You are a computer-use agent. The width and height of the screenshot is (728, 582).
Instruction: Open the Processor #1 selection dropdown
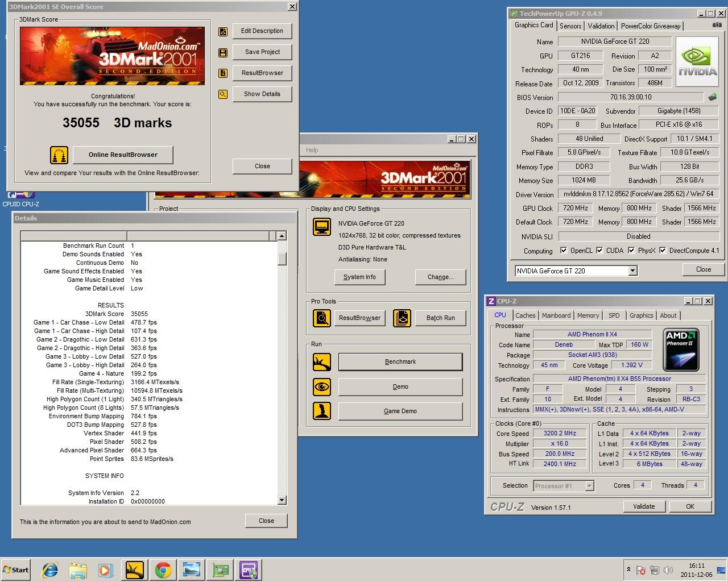coord(589,486)
